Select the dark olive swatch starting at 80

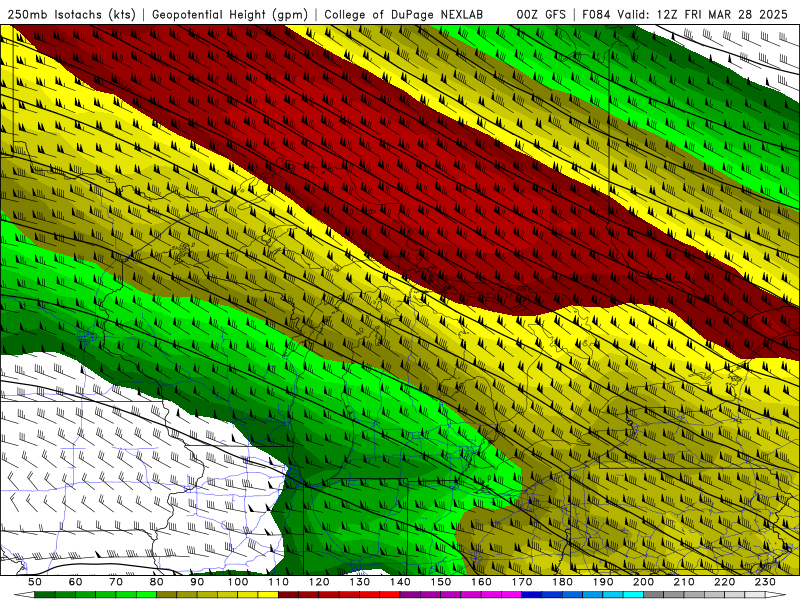point(167,595)
